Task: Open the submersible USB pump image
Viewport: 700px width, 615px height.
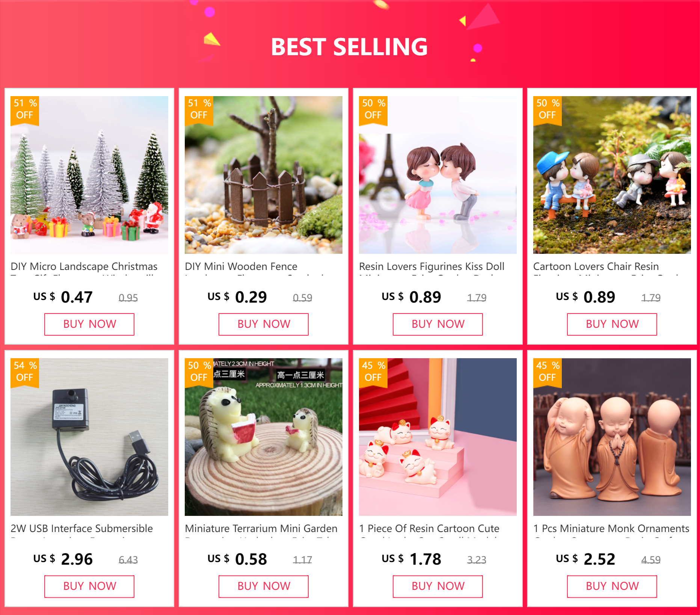Action: tap(89, 437)
